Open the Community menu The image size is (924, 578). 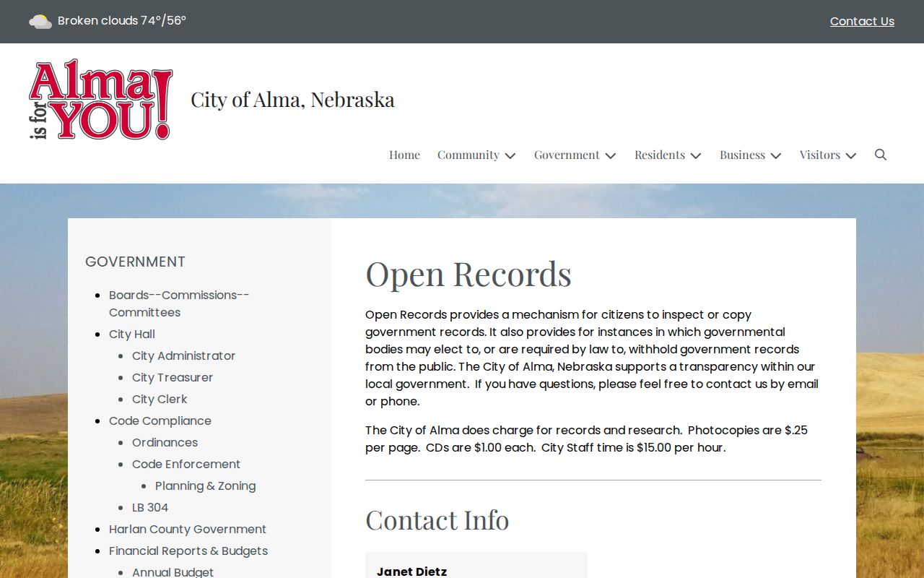[468, 155]
